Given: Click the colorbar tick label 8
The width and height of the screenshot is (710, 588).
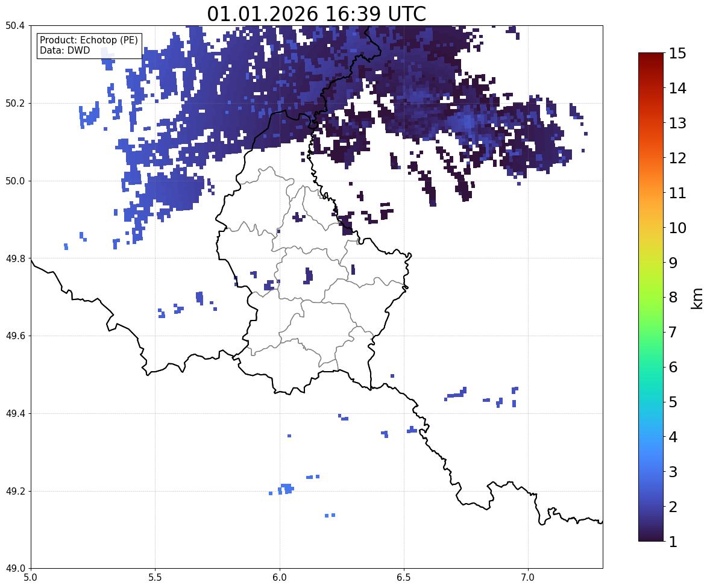Looking at the screenshot, I should (x=673, y=298).
